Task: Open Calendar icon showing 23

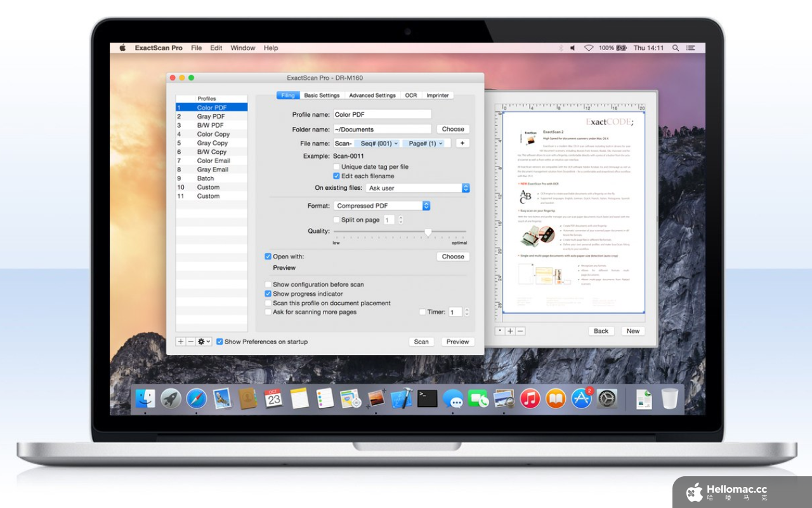Action: (273, 399)
